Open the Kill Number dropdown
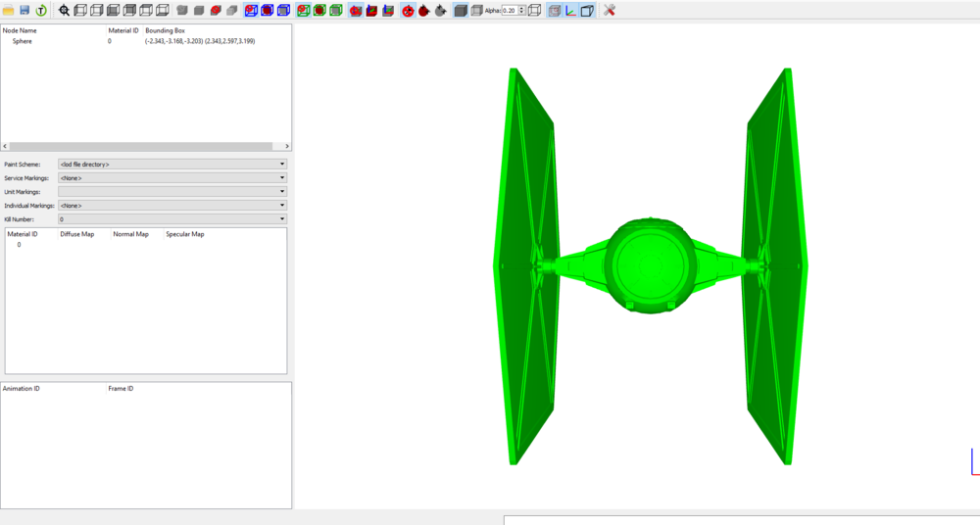This screenshot has width=980, height=525. click(x=172, y=218)
